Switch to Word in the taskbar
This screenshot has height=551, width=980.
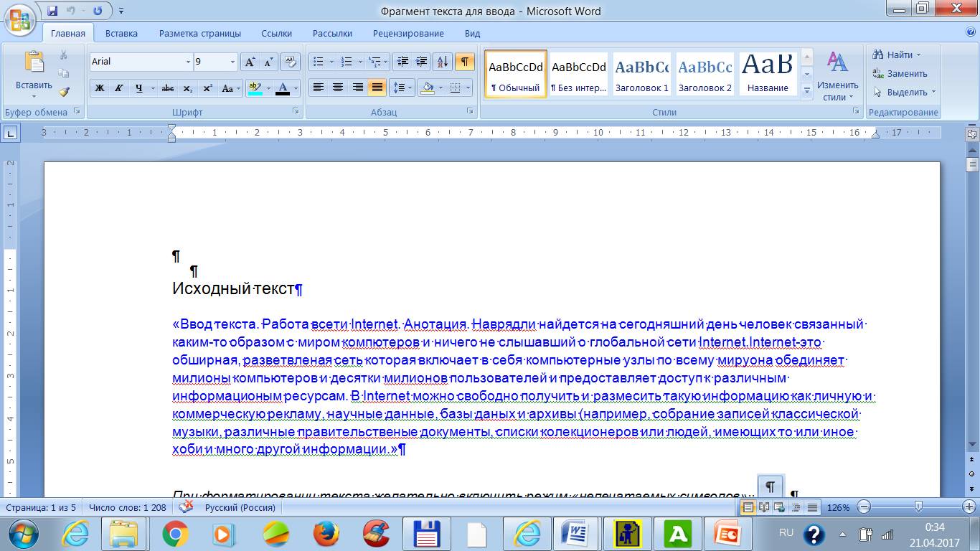click(x=576, y=534)
